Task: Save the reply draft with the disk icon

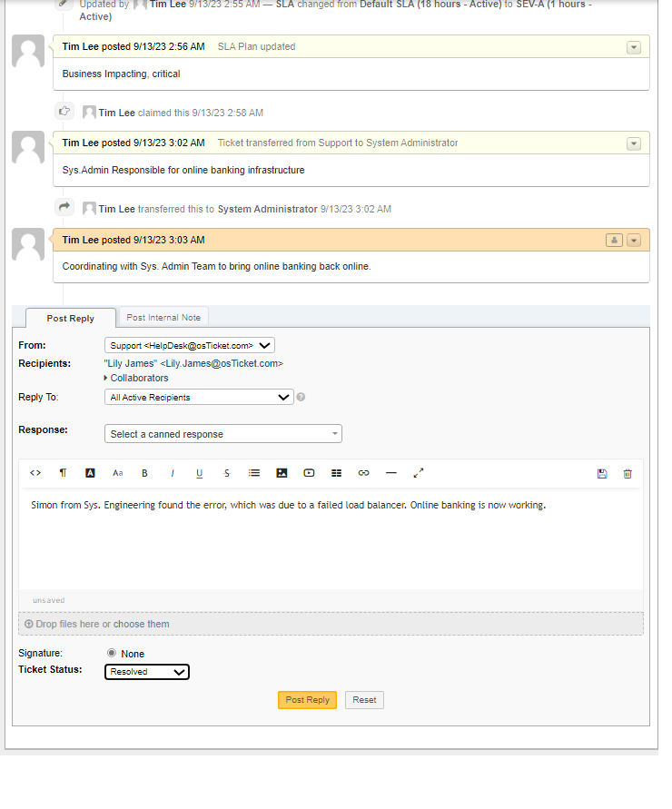Action: coord(602,472)
